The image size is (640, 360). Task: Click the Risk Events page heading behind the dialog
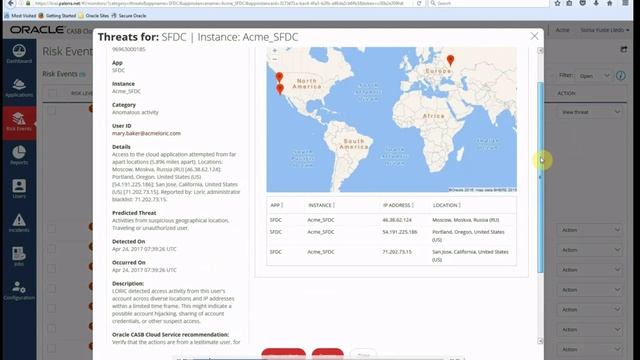67,51
